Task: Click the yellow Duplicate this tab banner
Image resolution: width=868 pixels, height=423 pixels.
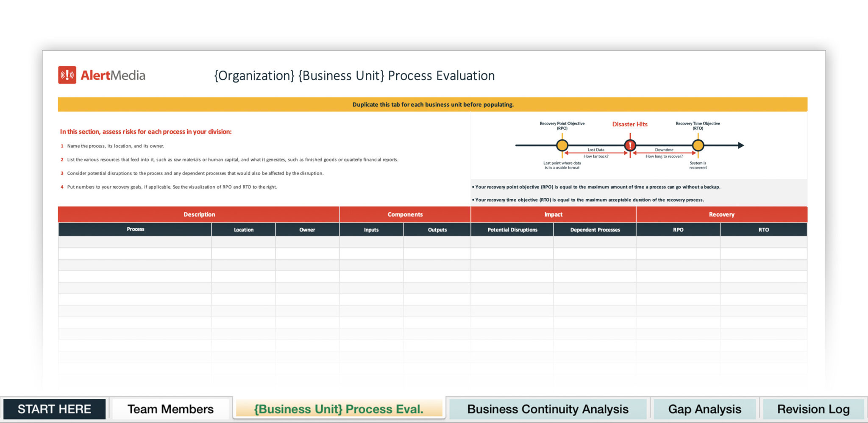Action: (432, 104)
